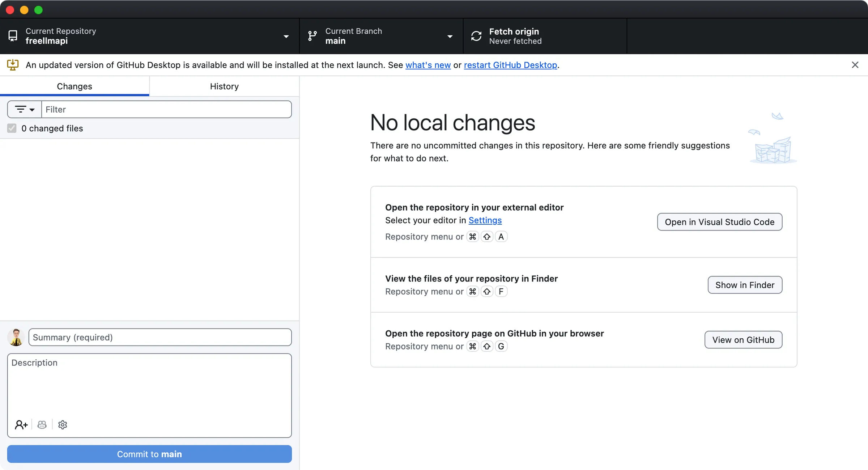Viewport: 868px width, 470px height.
Task: Open the what's new link
Action: pyautogui.click(x=428, y=65)
